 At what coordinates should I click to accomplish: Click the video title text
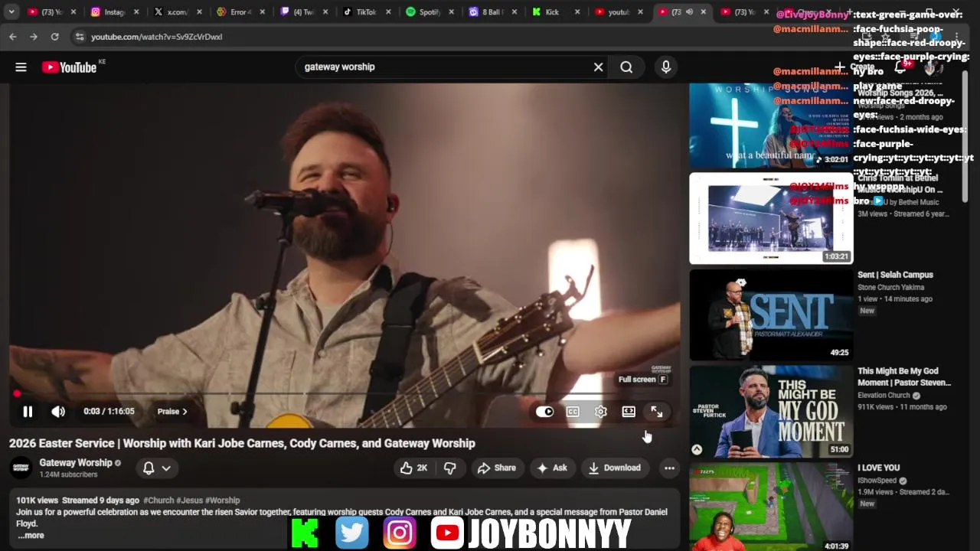click(x=242, y=443)
